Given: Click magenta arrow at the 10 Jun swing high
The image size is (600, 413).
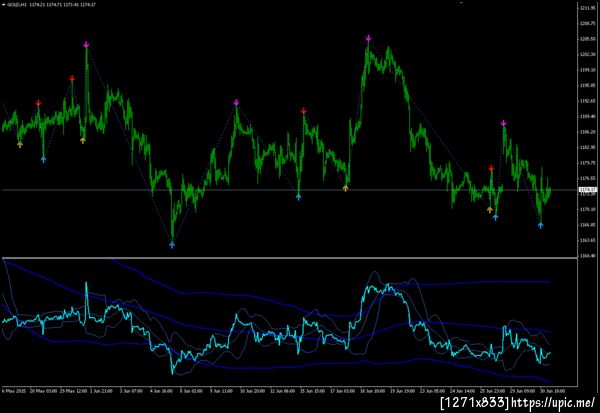Looking at the screenshot, I should click(236, 102).
